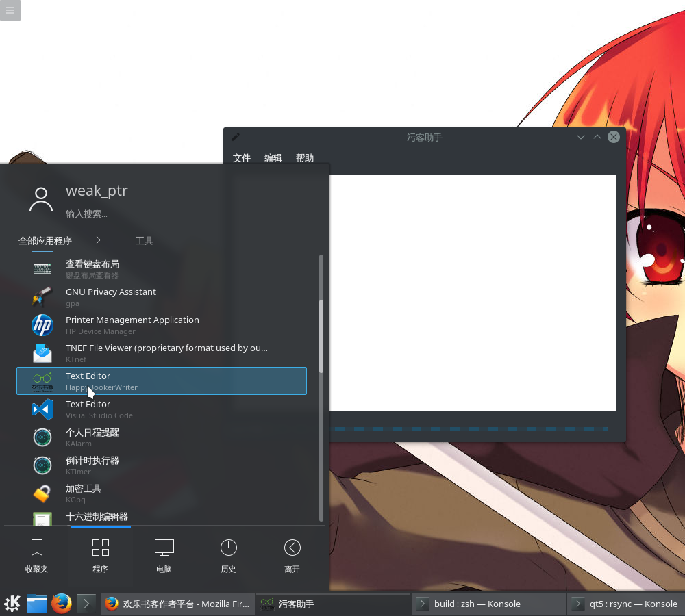Open the 文件 menu in 污客助手
Image resolution: width=685 pixels, height=616 pixels.
pyautogui.click(x=242, y=158)
